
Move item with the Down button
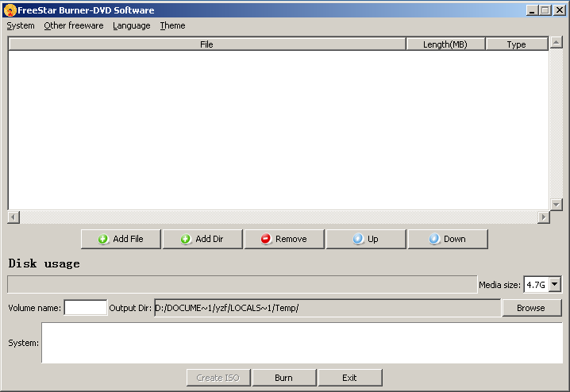[x=448, y=239]
